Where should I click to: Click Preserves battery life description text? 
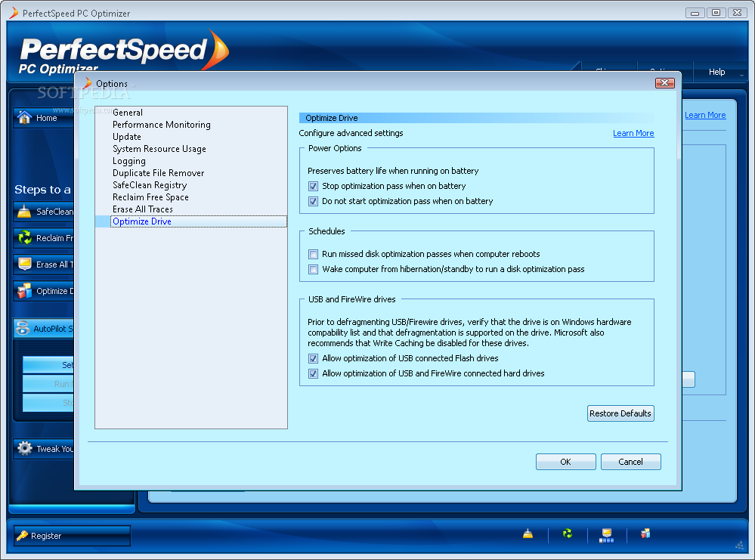(393, 171)
